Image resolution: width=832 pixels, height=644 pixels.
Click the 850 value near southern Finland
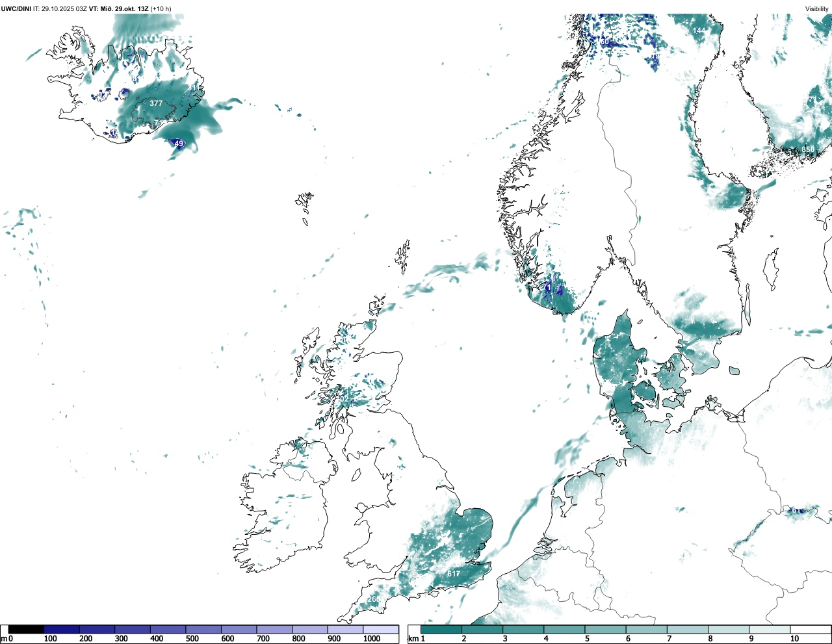[x=807, y=149]
